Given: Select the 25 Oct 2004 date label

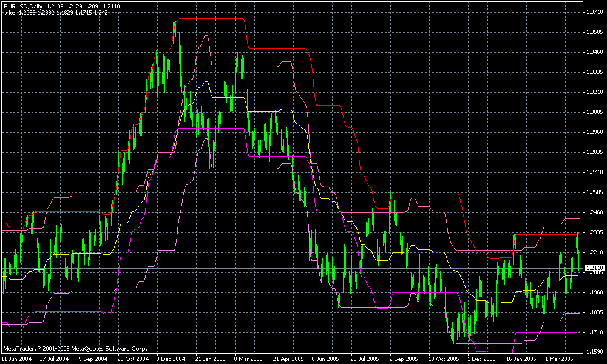Looking at the screenshot, I should [x=133, y=359].
